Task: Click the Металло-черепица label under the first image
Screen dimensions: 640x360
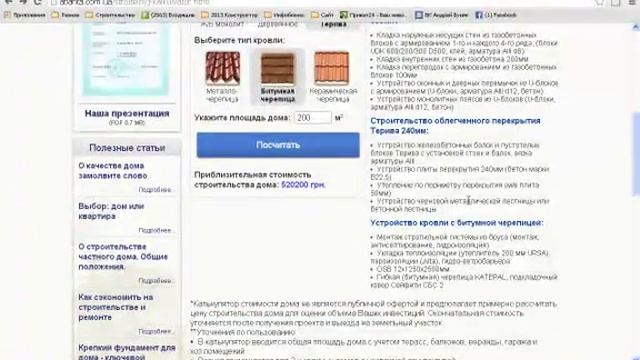Action: 222,95
